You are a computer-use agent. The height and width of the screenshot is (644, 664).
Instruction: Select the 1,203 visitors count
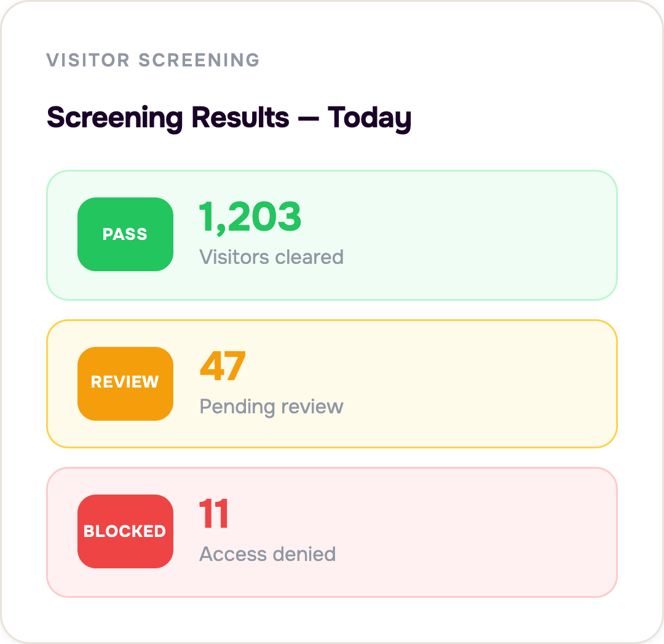click(x=250, y=217)
